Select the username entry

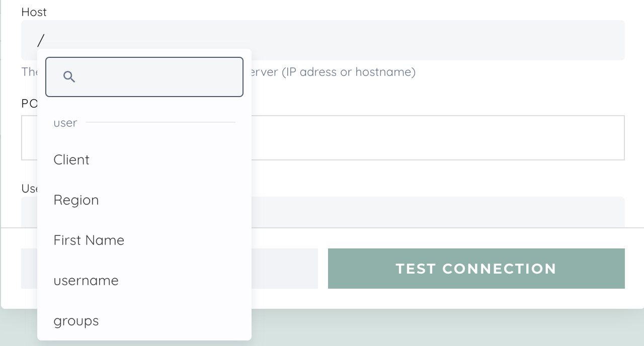coord(86,281)
